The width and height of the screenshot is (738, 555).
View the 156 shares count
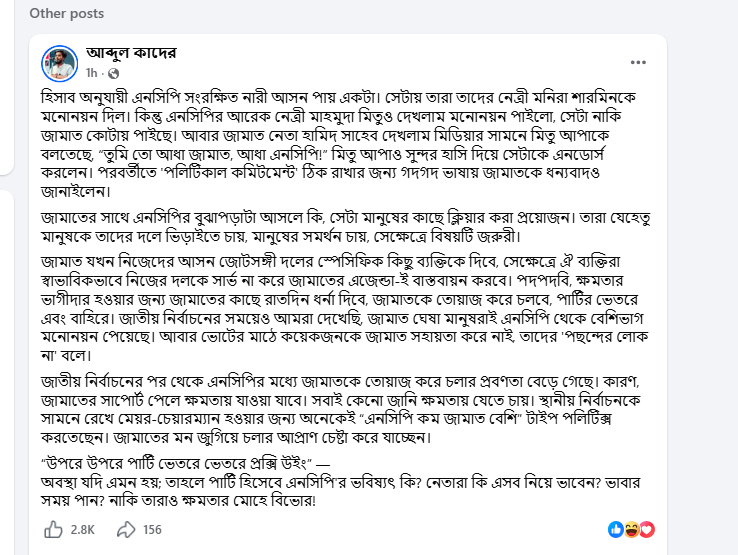[x=153, y=529]
